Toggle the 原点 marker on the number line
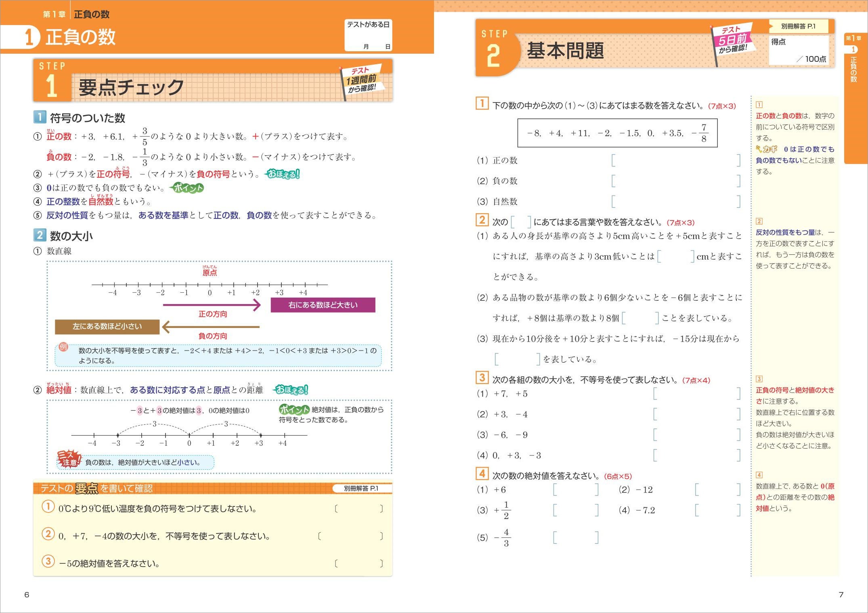The image size is (868, 613). pos(210,273)
